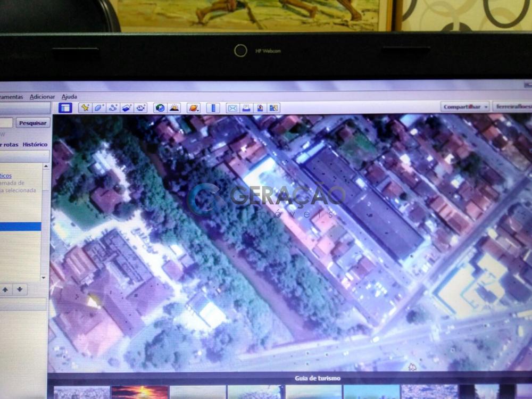Click the Print icon in toolbar

point(246,108)
